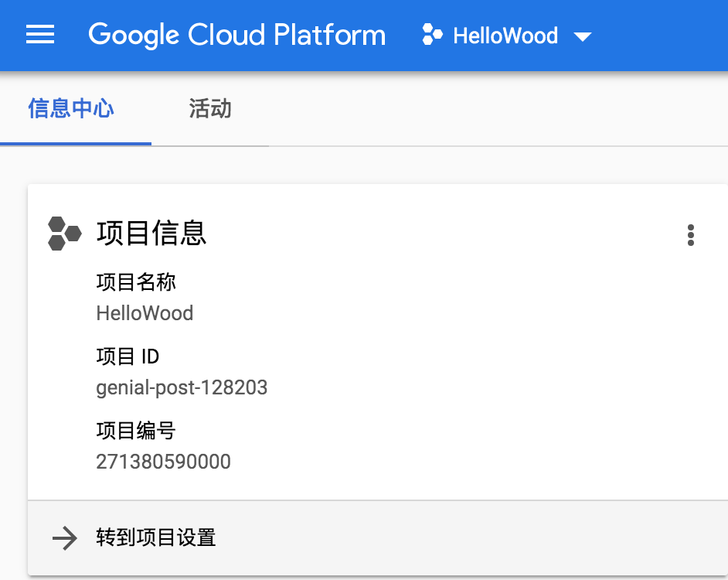728x580 pixels.
Task: Open the HelloWood project selector
Action: pyautogui.click(x=506, y=36)
